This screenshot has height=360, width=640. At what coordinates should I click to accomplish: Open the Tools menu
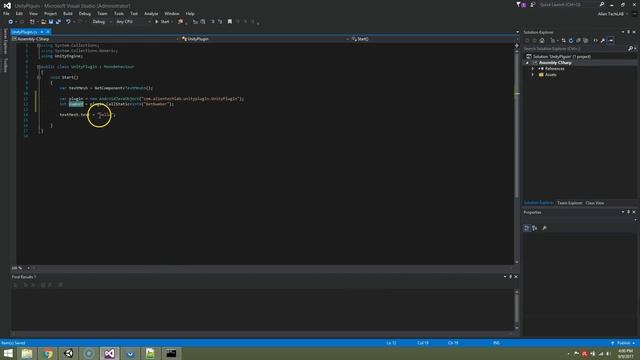click(x=119, y=13)
